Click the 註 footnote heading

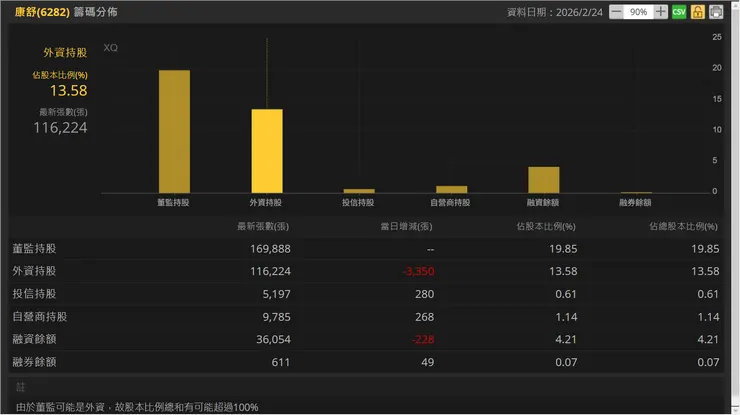(x=20, y=387)
